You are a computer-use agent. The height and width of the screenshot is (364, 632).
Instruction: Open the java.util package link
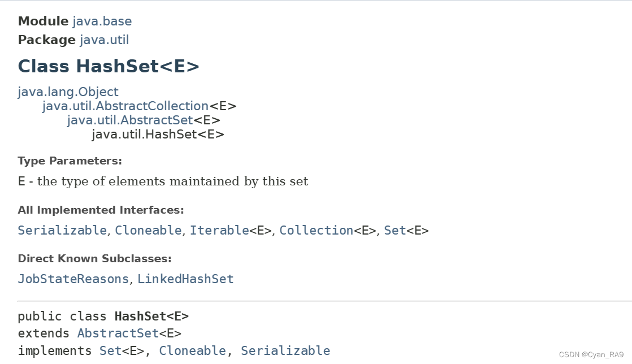tap(105, 40)
